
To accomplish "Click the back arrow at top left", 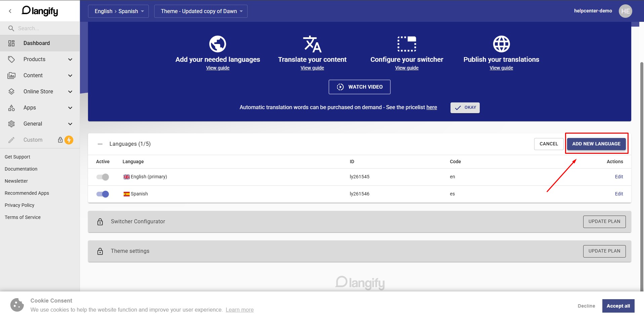I will click(x=10, y=11).
